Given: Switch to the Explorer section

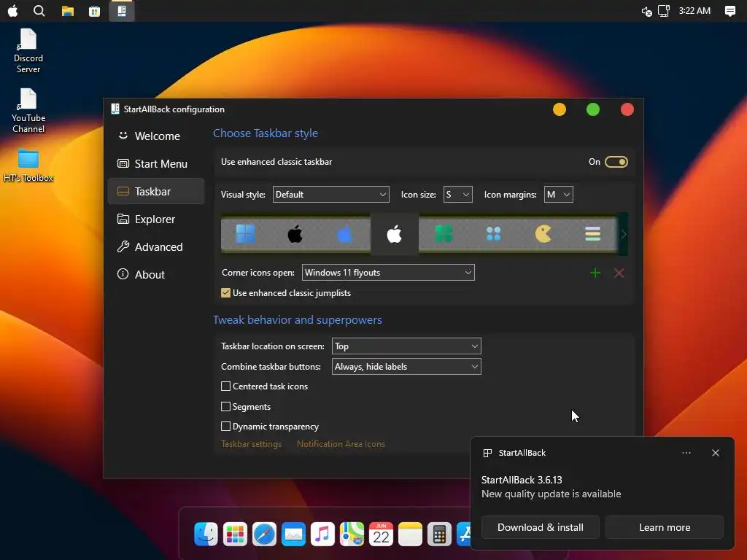Looking at the screenshot, I should click(156, 219).
